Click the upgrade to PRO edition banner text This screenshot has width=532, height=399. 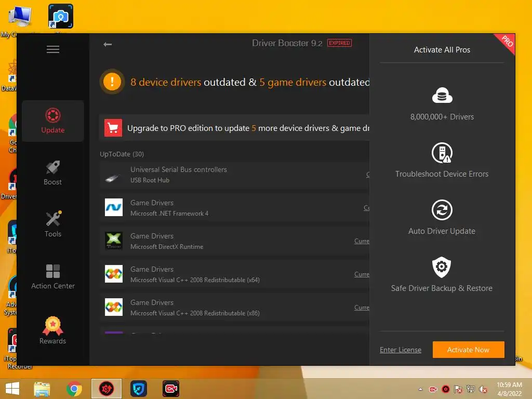248,128
